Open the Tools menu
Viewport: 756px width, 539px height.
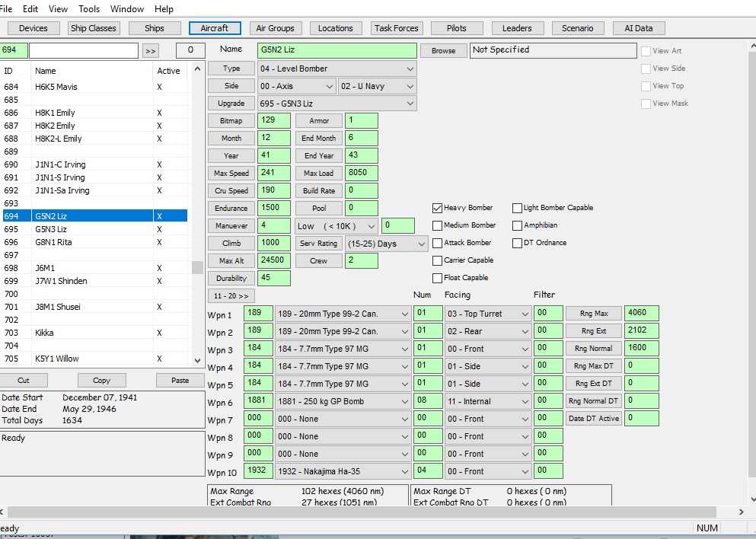coord(89,8)
